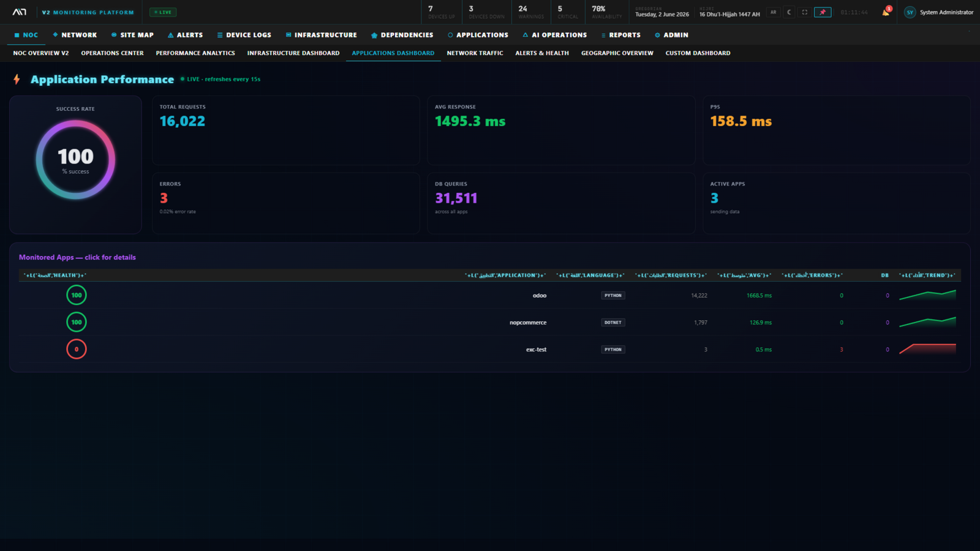Switch to NOC Overview V2 tab
The image size is (980, 551).
click(x=41, y=53)
